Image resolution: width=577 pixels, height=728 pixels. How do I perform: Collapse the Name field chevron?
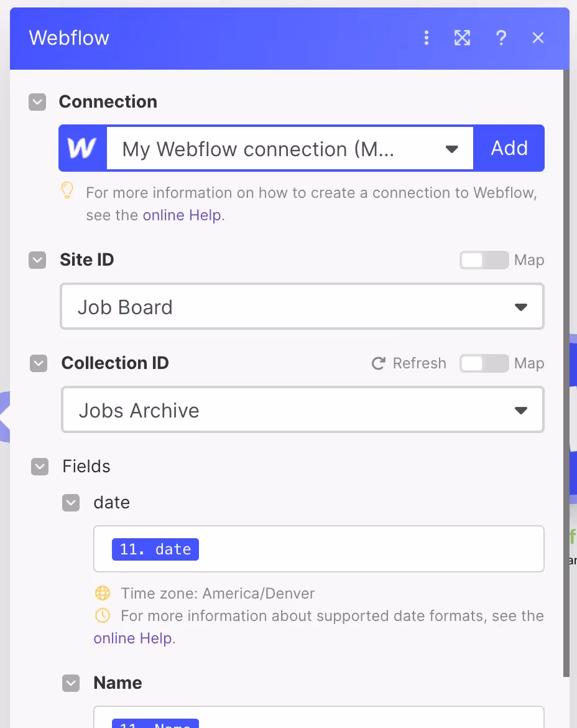(x=71, y=683)
